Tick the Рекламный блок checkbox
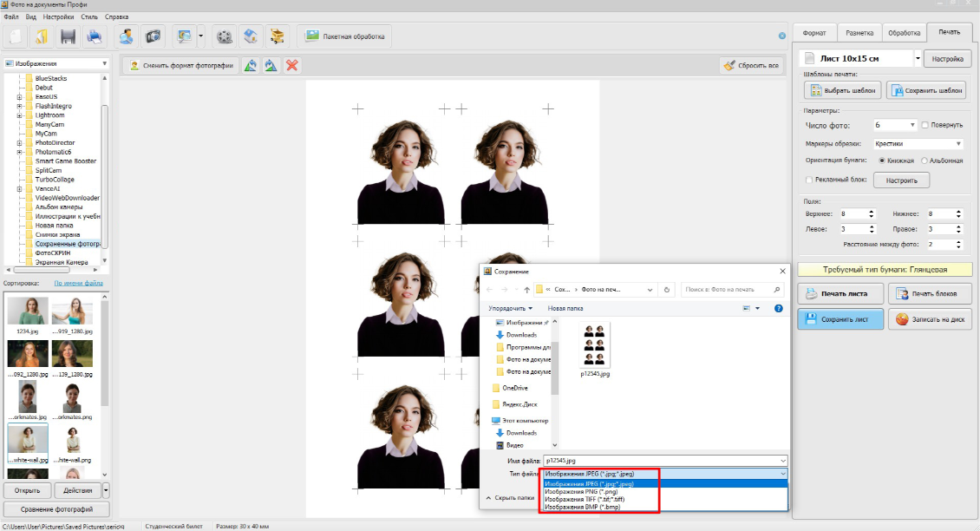 point(809,180)
